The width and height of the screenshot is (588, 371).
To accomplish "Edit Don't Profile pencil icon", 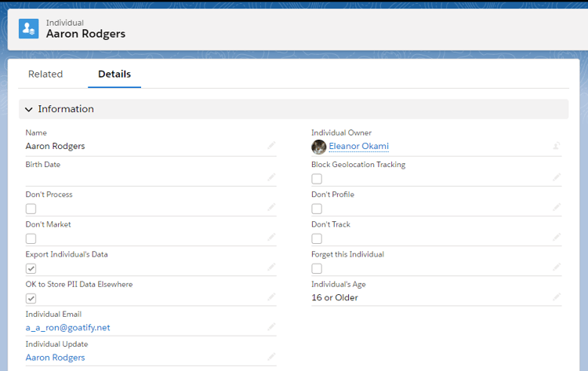I will click(557, 207).
